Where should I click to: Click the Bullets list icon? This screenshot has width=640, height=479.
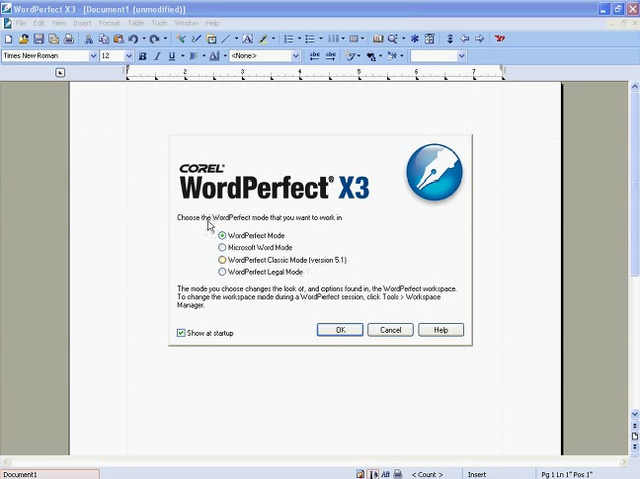[x=310, y=39]
